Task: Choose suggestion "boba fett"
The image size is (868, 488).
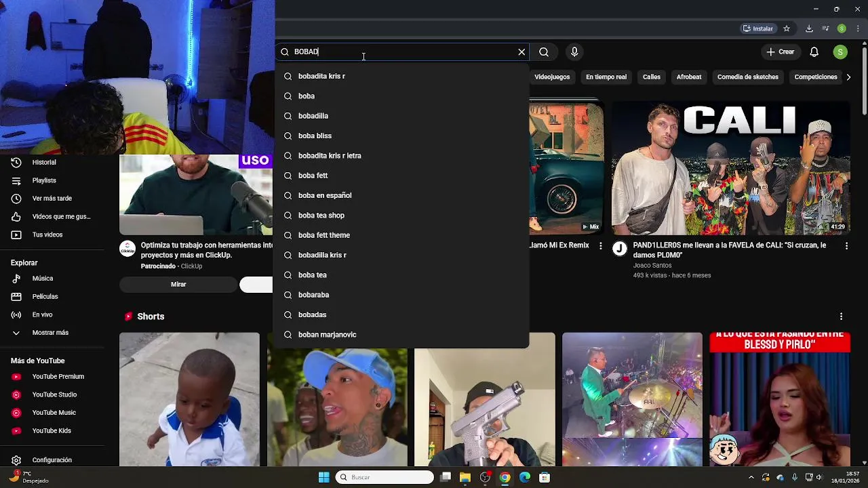Action: pos(401,176)
